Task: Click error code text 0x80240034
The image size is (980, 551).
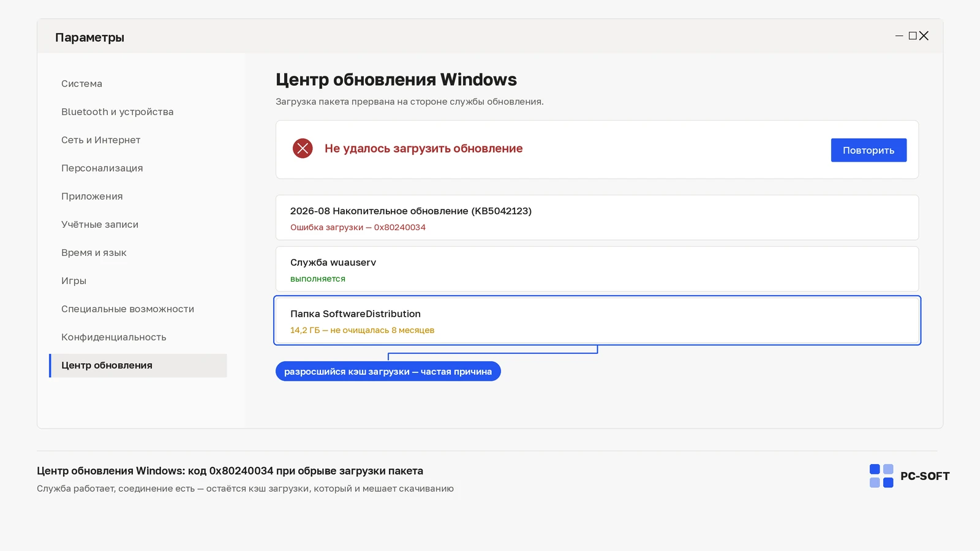Action: click(x=400, y=227)
